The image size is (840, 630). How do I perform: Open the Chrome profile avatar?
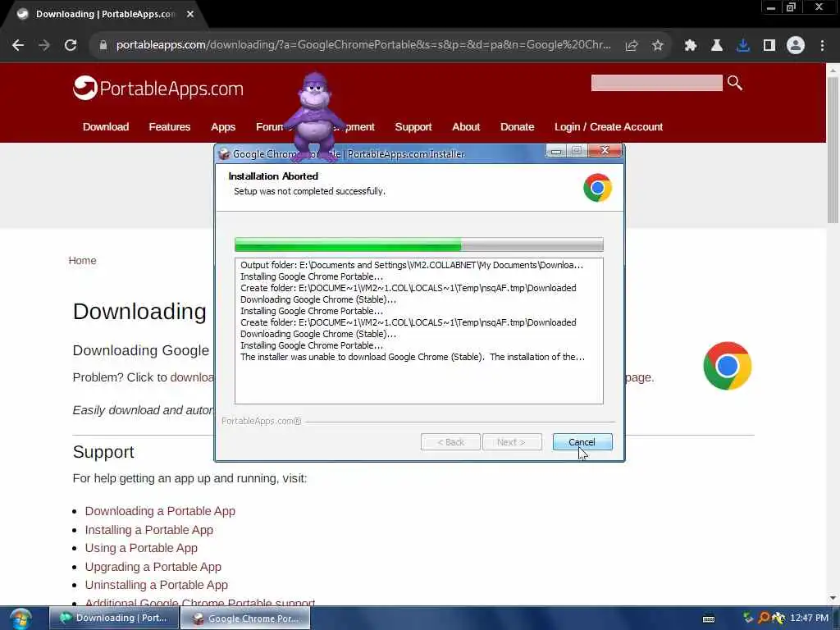click(796, 46)
